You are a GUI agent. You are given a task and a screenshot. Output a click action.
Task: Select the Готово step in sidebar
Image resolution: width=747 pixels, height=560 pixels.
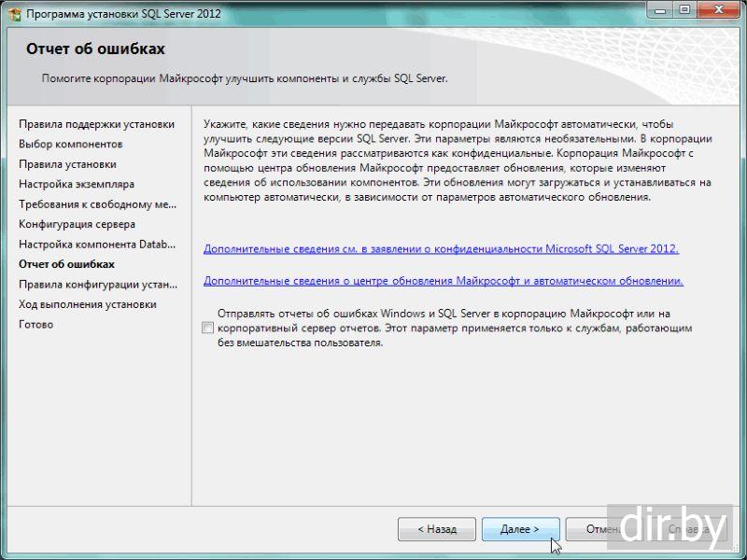pos(35,324)
